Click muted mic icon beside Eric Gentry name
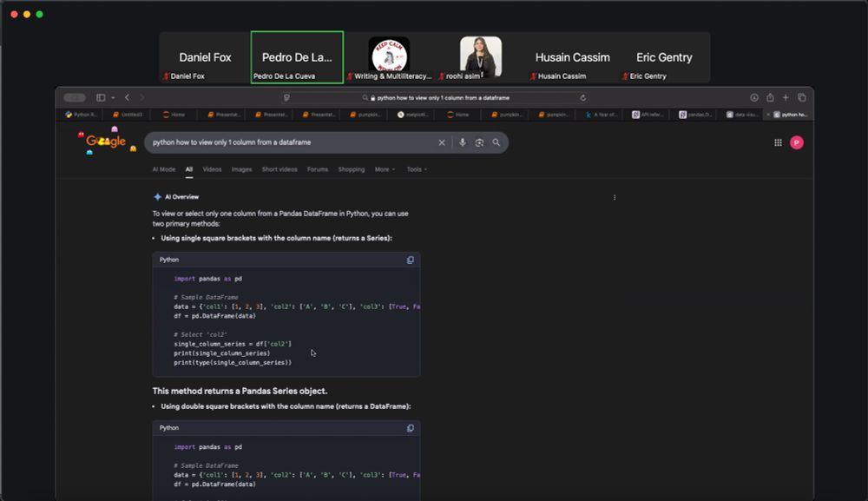Image resolution: width=868 pixels, height=501 pixels. 625,76
